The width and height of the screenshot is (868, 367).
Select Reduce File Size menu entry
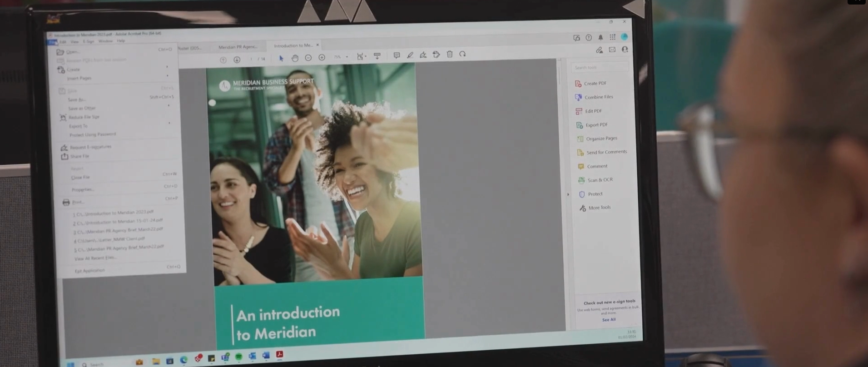[x=84, y=117]
